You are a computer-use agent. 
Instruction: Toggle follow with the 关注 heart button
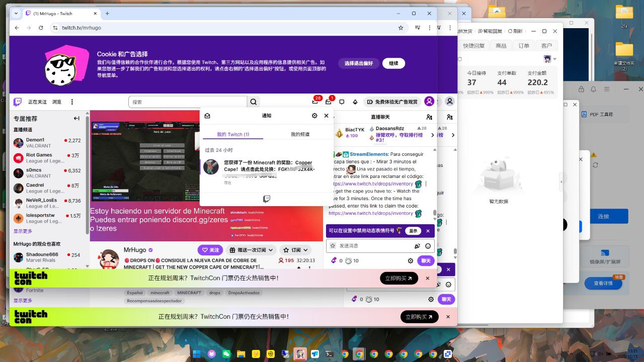[210, 250]
